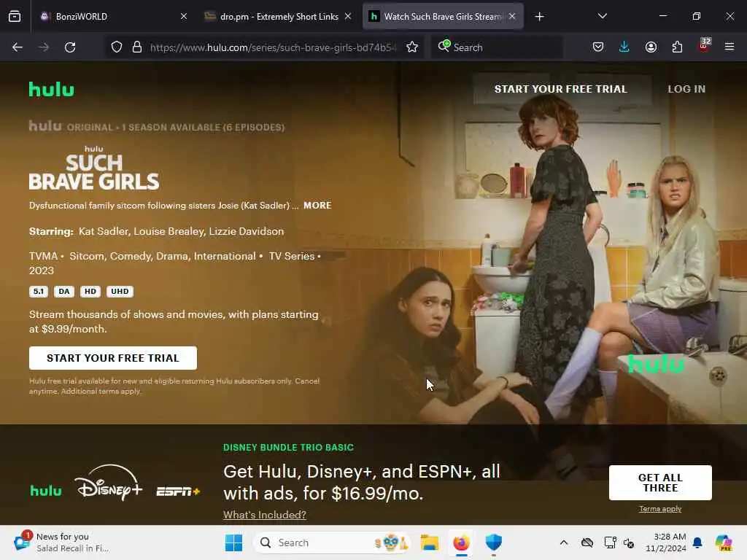
Task: Click Such Brave Girls title logo
Action: pyautogui.click(x=94, y=168)
